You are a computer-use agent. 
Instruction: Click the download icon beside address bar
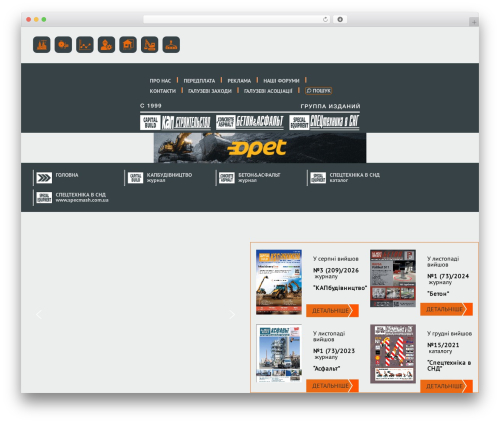point(340,19)
